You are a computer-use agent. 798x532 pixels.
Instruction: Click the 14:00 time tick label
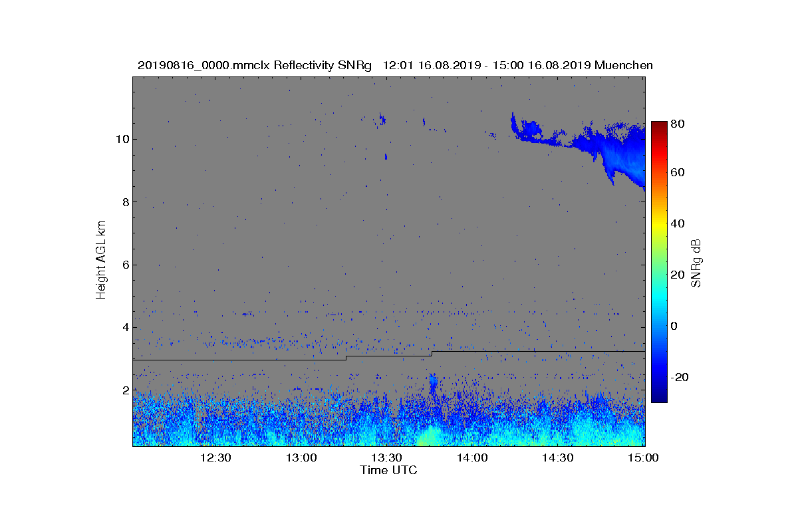[x=472, y=458]
